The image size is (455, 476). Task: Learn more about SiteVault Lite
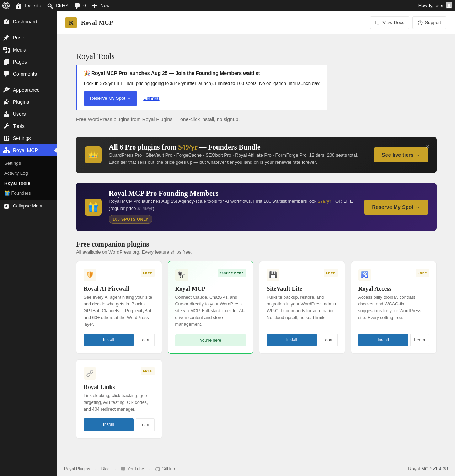(328, 340)
